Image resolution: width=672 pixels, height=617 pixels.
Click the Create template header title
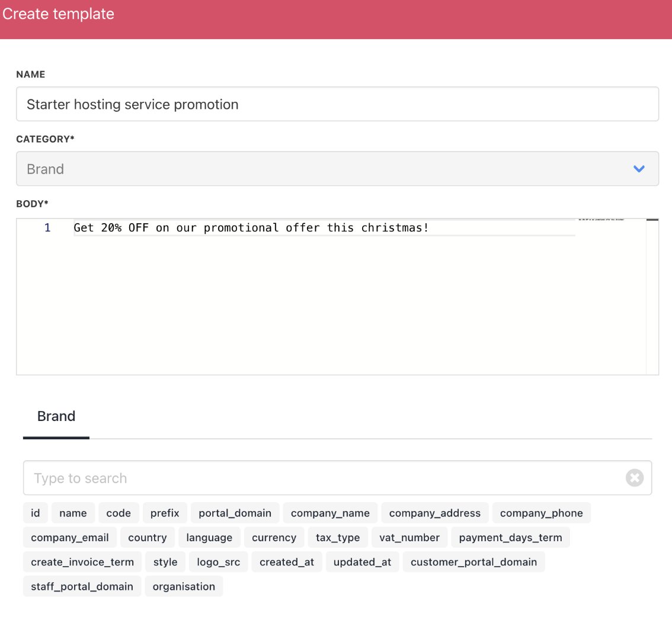click(58, 14)
